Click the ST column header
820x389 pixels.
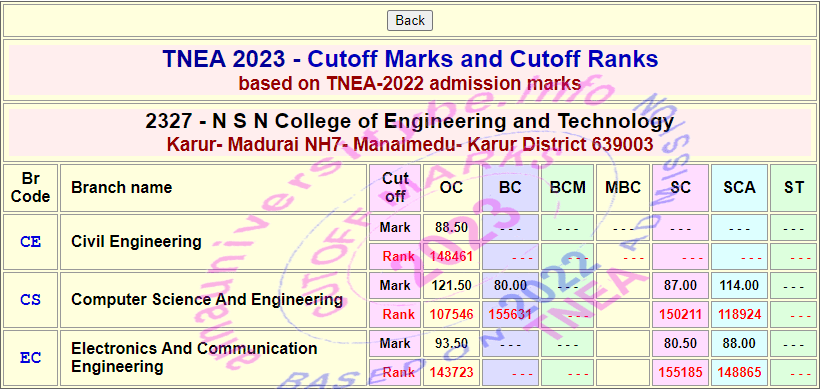pos(794,188)
